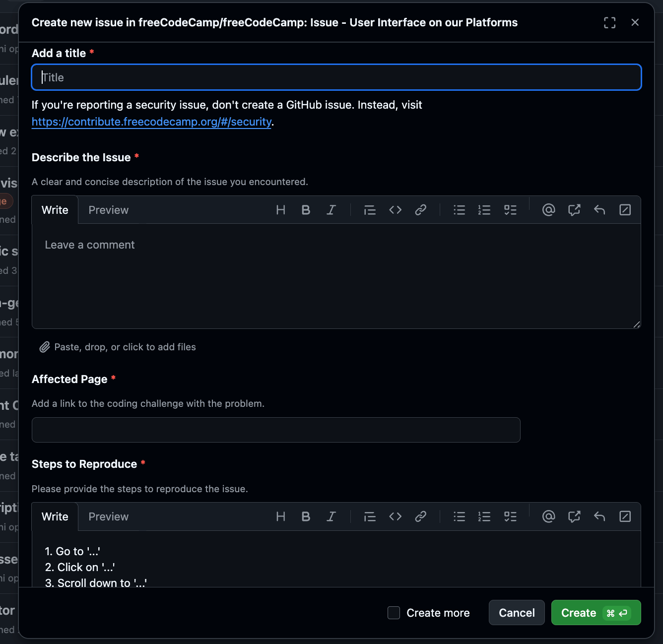Screen dimensions: 663x644
Task: Close the Create new issue dialog
Action: click(x=635, y=22)
